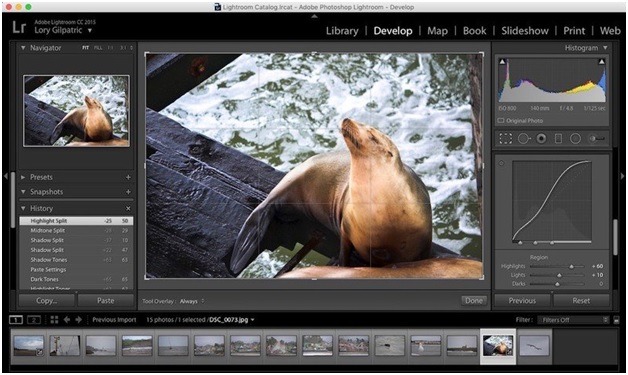Select Highlight Split history step
628x375 pixels.
point(76,221)
